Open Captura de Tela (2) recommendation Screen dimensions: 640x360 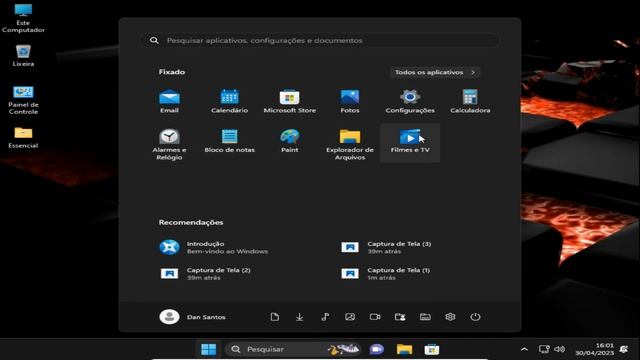(205, 273)
